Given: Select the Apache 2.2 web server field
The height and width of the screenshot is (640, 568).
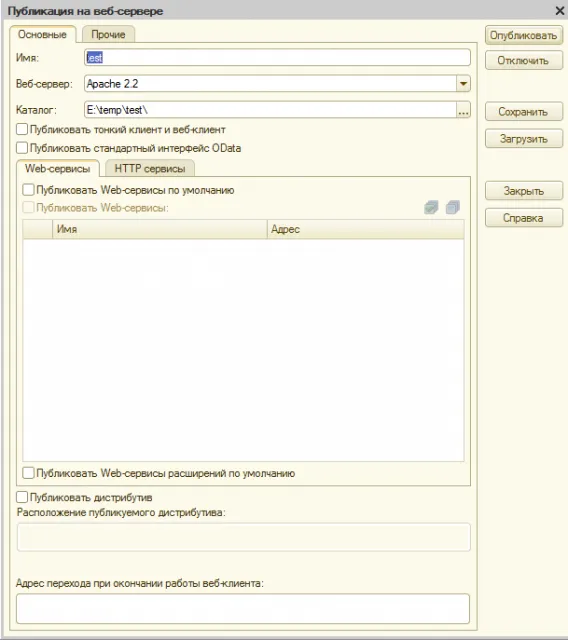Looking at the screenshot, I should coord(271,84).
